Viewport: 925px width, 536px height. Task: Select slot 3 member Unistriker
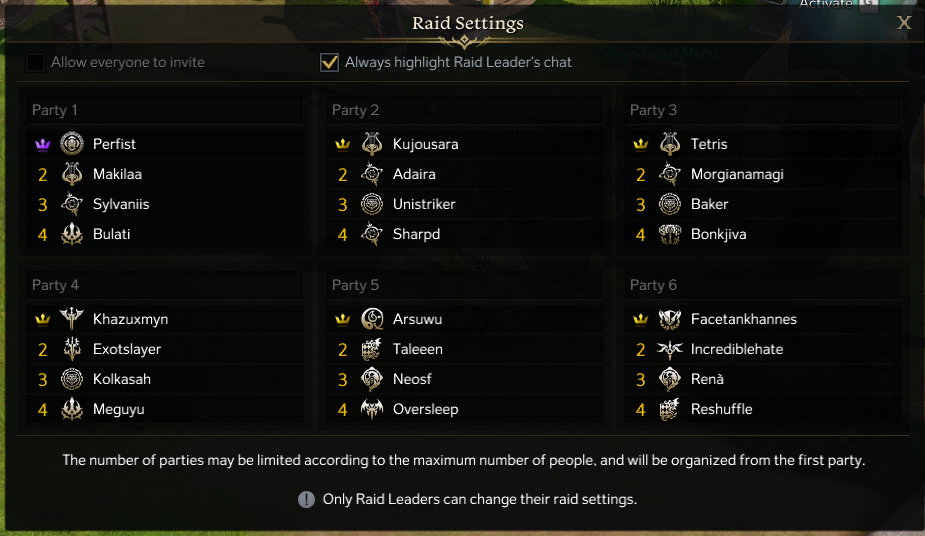424,204
